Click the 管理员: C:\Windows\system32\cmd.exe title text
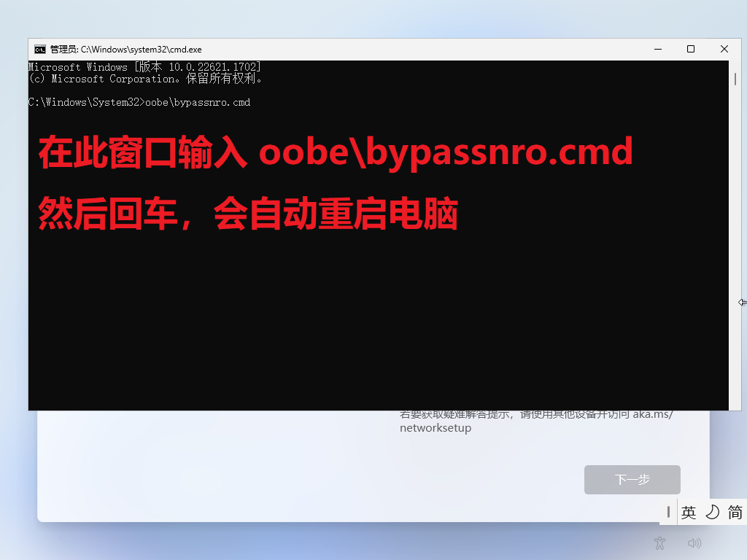Screen dimensions: 747x560 125,50
